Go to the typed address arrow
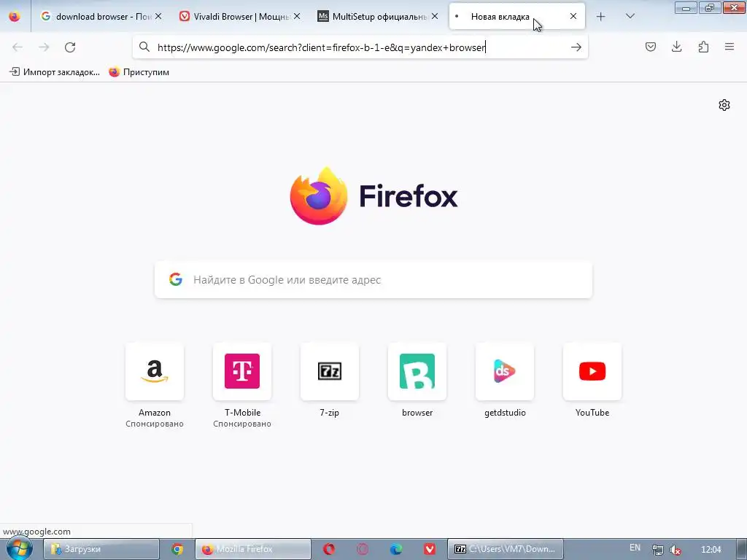 pos(576,47)
